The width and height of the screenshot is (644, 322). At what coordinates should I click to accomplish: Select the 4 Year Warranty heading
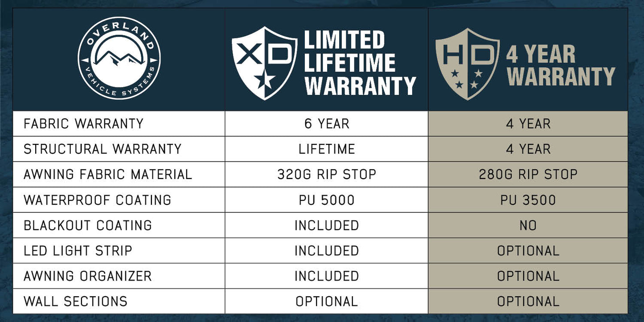point(560,66)
